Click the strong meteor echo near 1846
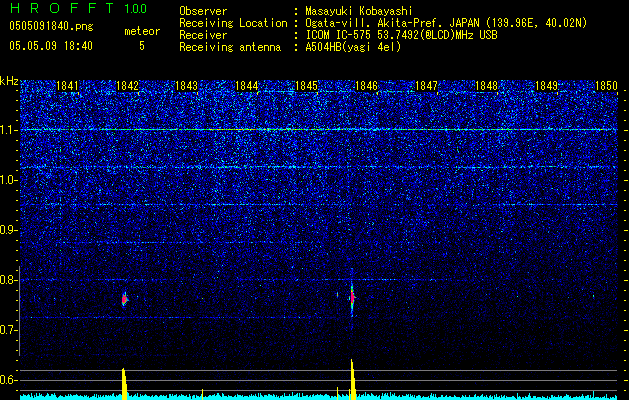Screen dimensions: 629x400 pos(352,297)
